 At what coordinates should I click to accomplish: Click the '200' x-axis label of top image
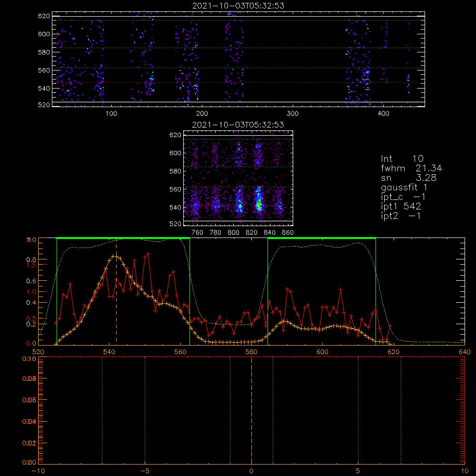202,114
